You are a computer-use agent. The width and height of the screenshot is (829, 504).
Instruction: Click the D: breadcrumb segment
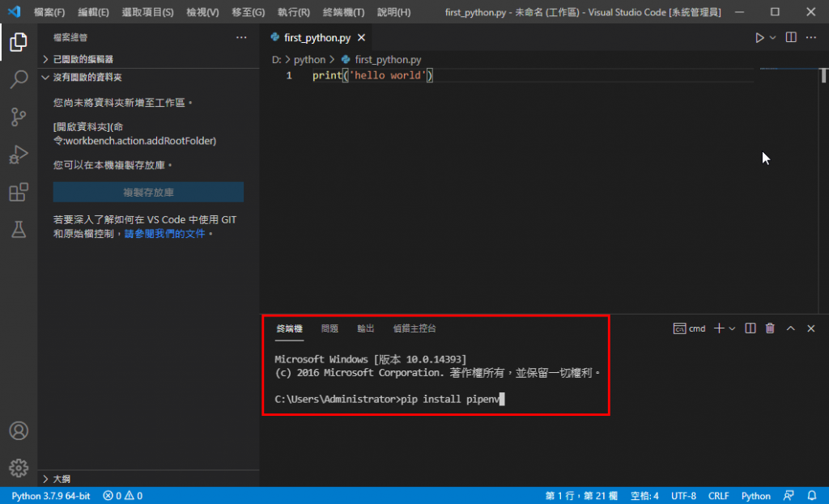(x=276, y=60)
